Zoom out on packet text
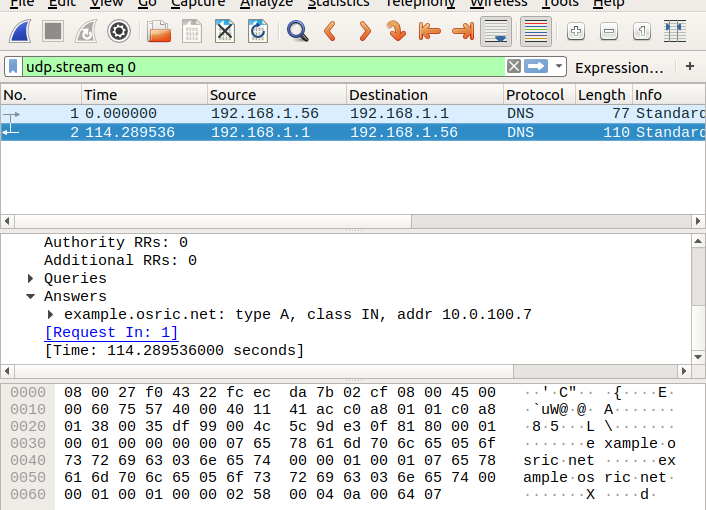Image resolution: width=706 pixels, height=510 pixels. coord(609,32)
